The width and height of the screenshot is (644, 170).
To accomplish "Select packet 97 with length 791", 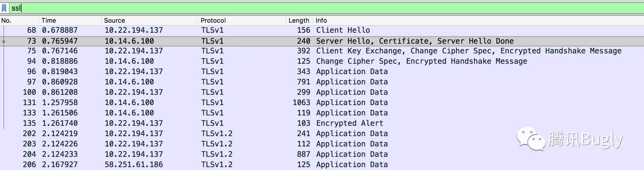I will [322, 82].
